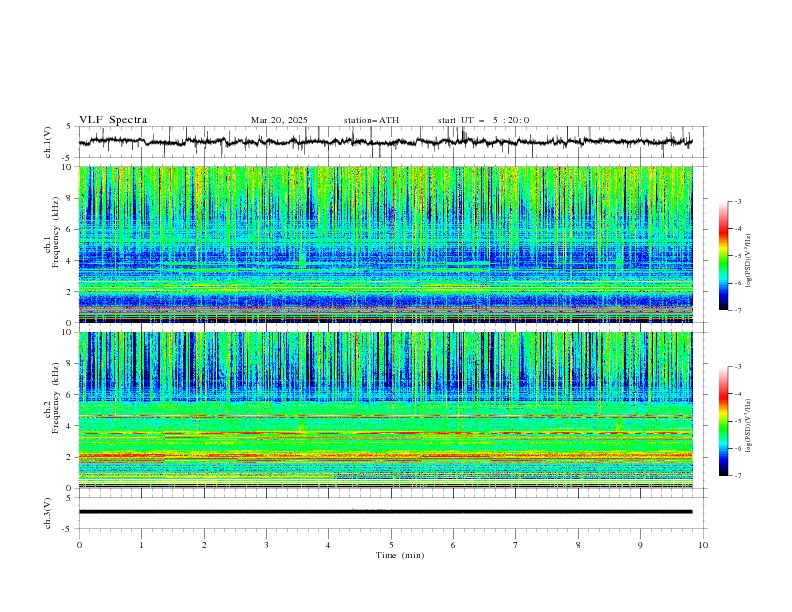Click the ch.2 colorbar "log(PSD)(V²/Hz)" label
792x612 pixels.
tap(749, 425)
